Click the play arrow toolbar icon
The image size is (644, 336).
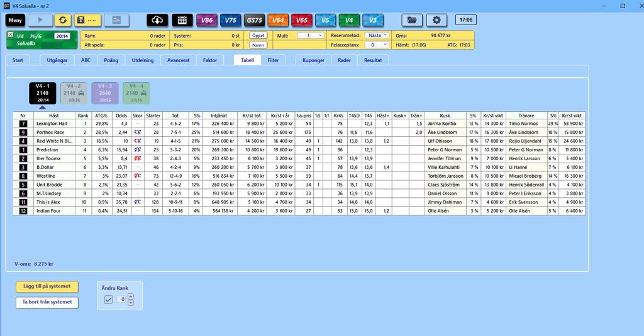click(40, 20)
